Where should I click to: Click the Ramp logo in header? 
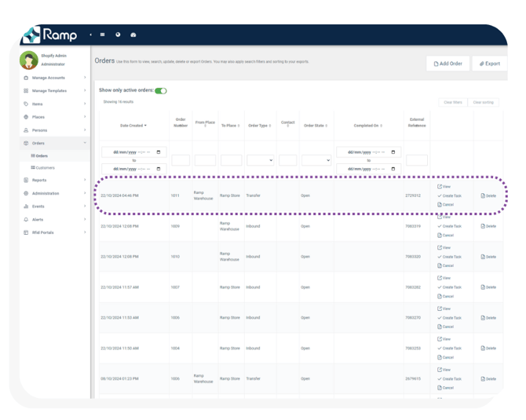click(x=49, y=35)
